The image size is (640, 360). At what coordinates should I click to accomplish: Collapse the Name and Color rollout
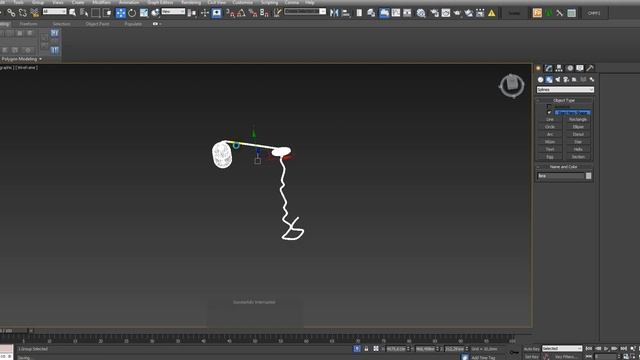click(564, 167)
